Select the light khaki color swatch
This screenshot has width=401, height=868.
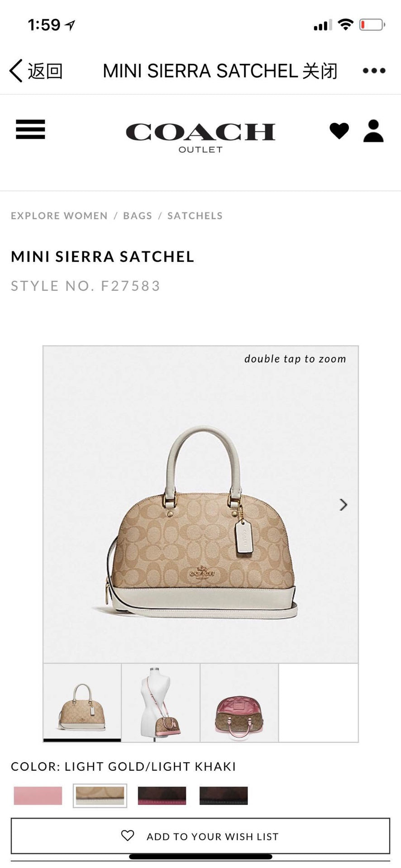[x=100, y=796]
